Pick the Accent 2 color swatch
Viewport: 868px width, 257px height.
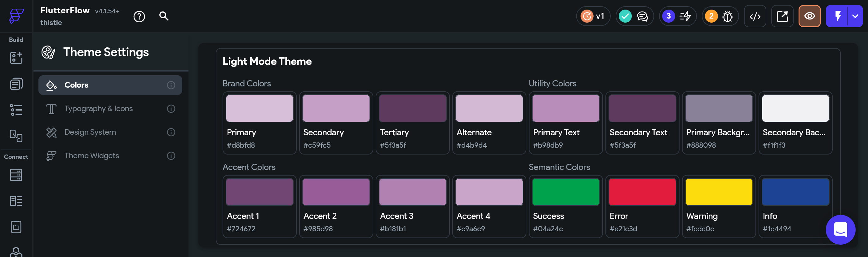(x=336, y=192)
